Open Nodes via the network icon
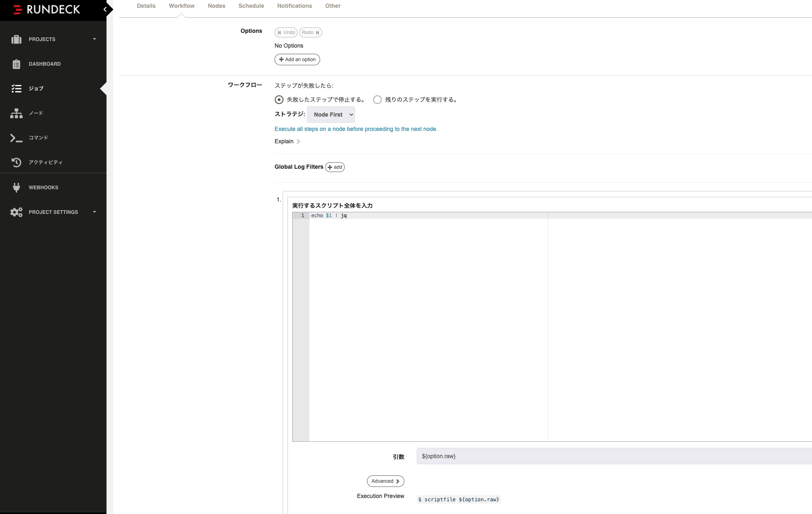 (16, 113)
